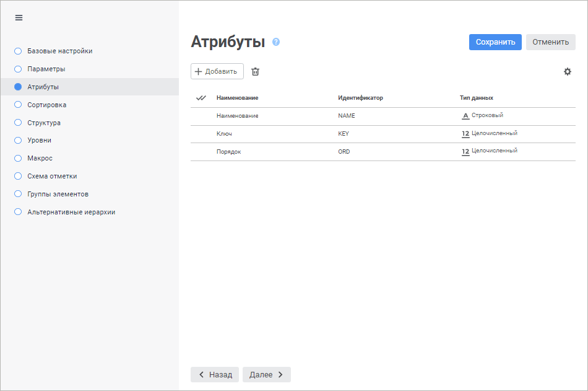Screen dimensions: 588x391
Task: Open the Уровни section
Action: [39, 140]
